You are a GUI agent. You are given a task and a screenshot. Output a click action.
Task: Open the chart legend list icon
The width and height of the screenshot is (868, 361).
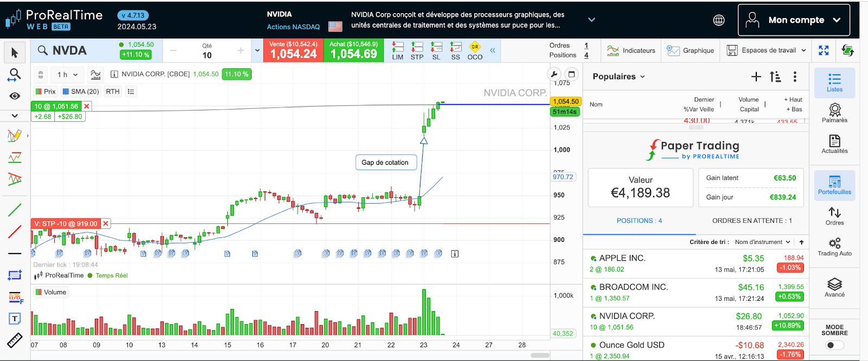(x=131, y=92)
